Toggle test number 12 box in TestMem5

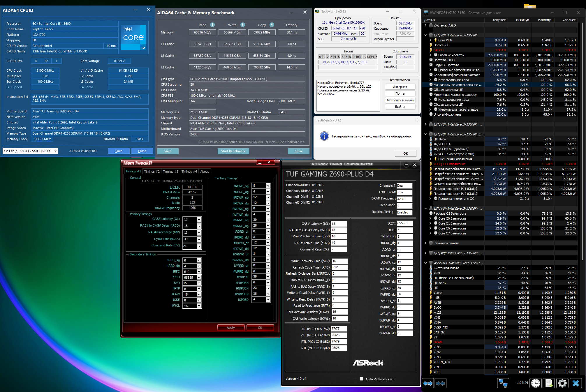365,57
